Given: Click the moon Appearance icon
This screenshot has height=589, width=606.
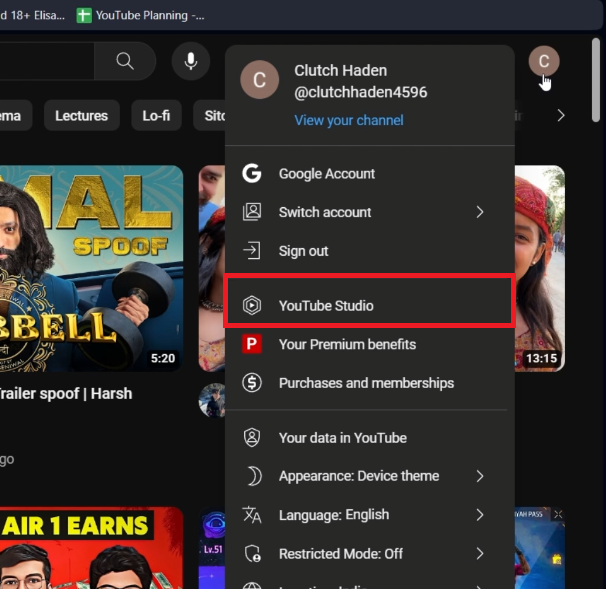Looking at the screenshot, I should [x=254, y=476].
